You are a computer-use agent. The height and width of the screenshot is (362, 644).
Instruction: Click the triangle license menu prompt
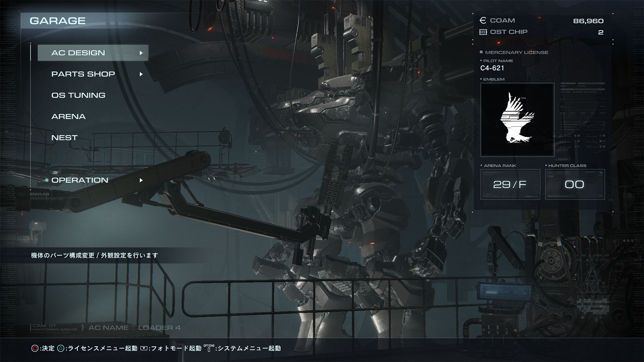[97, 348]
